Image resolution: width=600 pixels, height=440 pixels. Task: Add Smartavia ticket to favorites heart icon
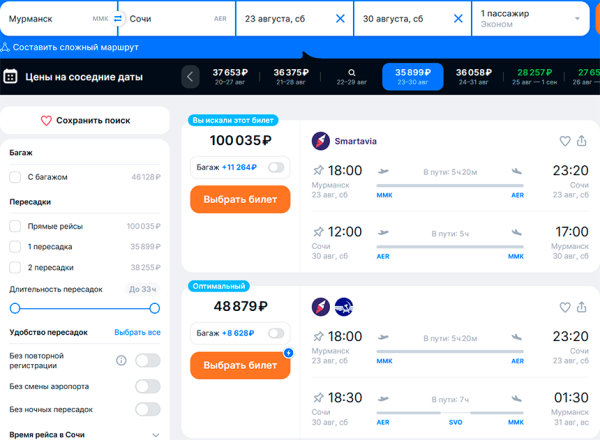coord(565,141)
